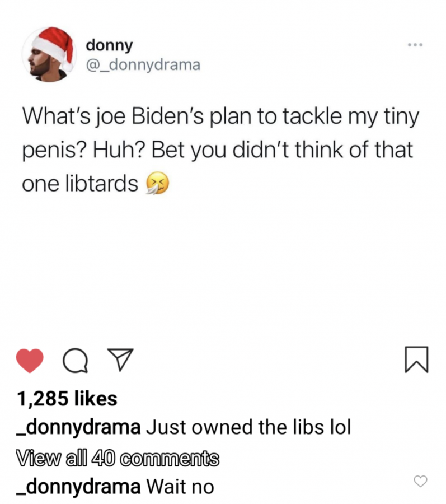The width and height of the screenshot is (446, 504).
Task: Click the sneezing face emoji
Action: tap(157, 183)
